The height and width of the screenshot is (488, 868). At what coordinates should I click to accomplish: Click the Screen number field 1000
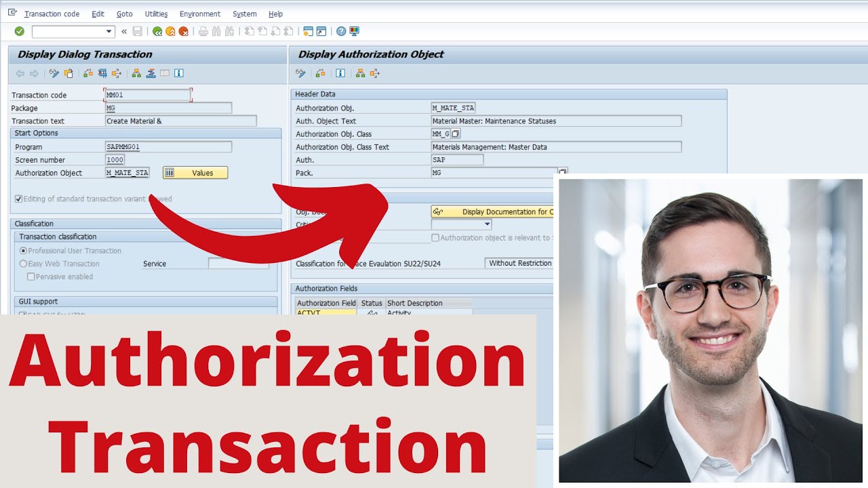coord(115,160)
